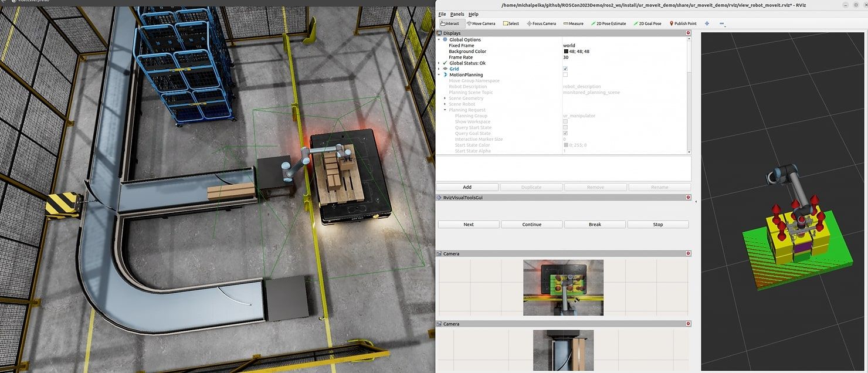
Task: Toggle the Query Start State checkbox
Action: click(x=565, y=127)
